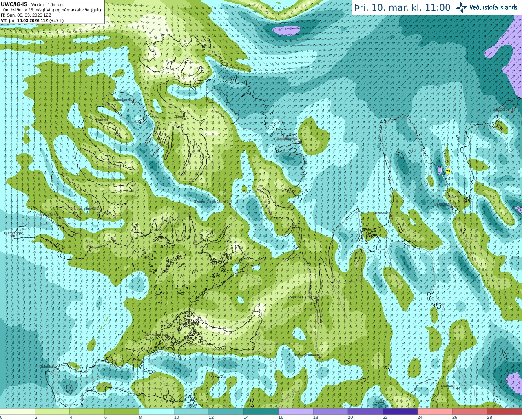Click the 0–2 m/s pale yellow legend swatch
The image size is (522, 420).
tap(18, 411)
